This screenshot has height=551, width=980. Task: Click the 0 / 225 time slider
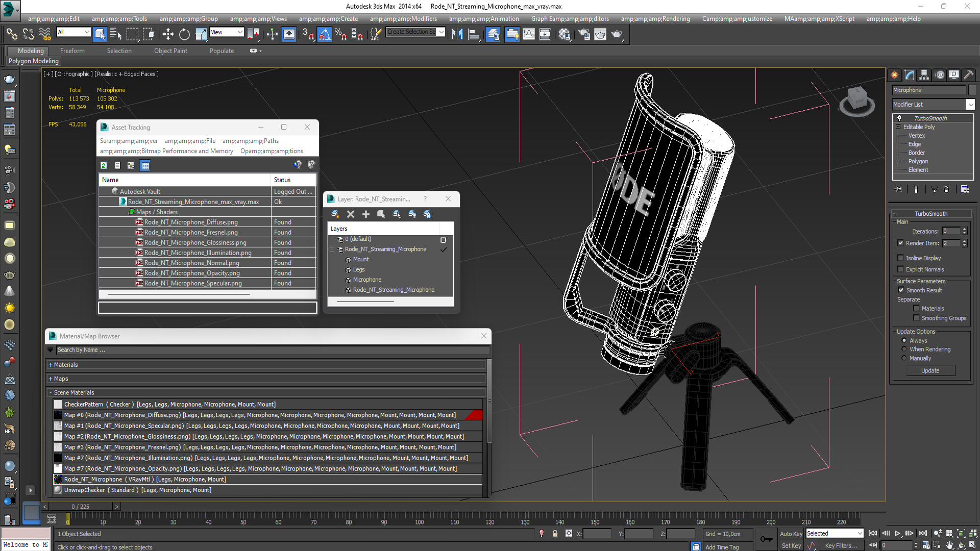click(81, 507)
